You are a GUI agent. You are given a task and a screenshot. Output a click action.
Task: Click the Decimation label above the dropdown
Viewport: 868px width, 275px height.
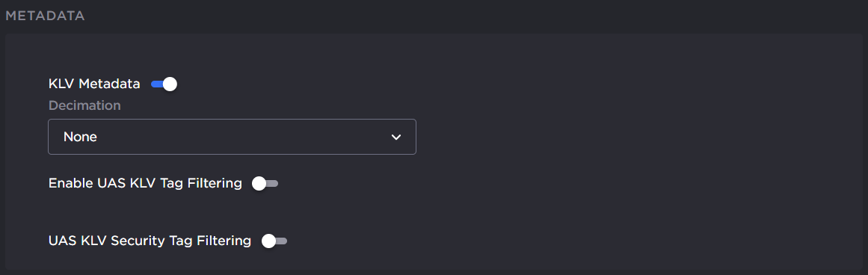pos(84,105)
